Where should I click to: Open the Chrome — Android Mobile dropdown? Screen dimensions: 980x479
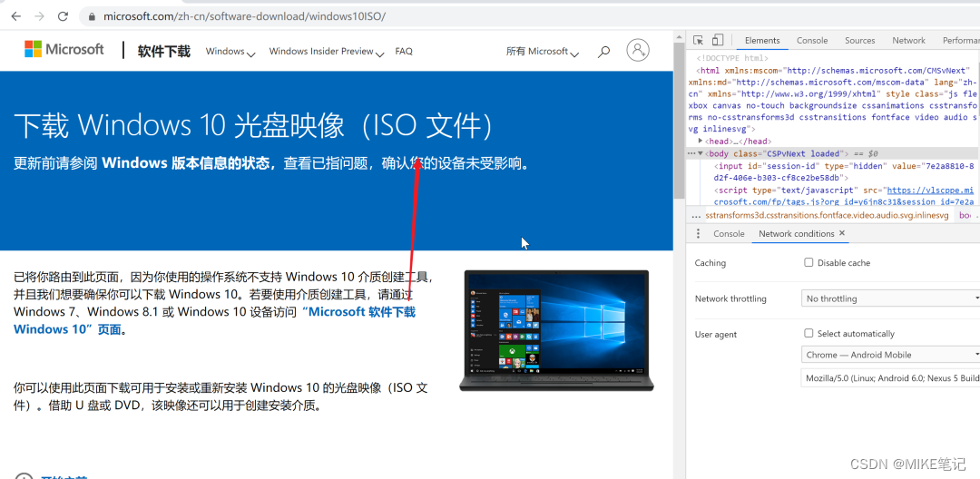click(891, 355)
